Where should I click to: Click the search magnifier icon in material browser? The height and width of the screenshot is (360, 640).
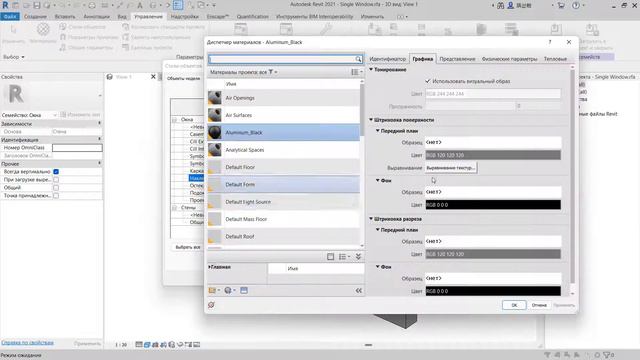358,60
